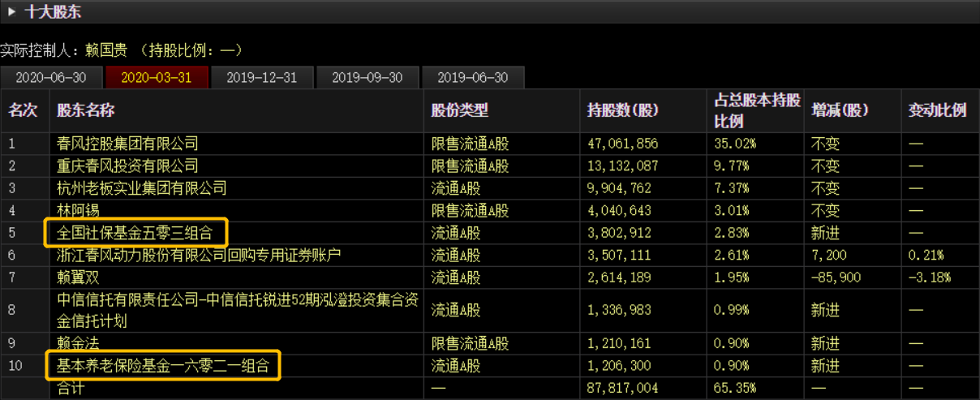Click share count 2,614,189
This screenshot has height=400, width=980.
coord(619,277)
